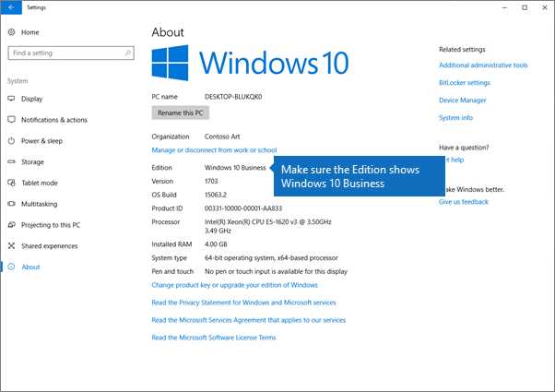Click the About info icon
This screenshot has width=555, height=392.
[11, 267]
